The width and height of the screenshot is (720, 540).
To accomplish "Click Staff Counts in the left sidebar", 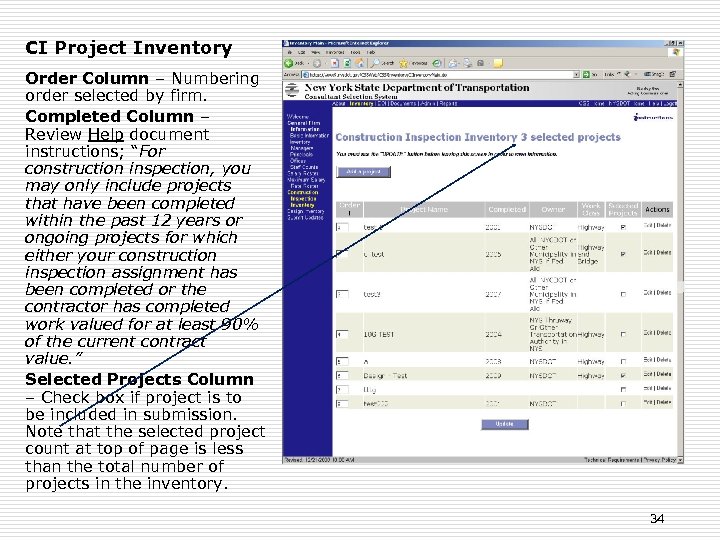I will [304, 167].
